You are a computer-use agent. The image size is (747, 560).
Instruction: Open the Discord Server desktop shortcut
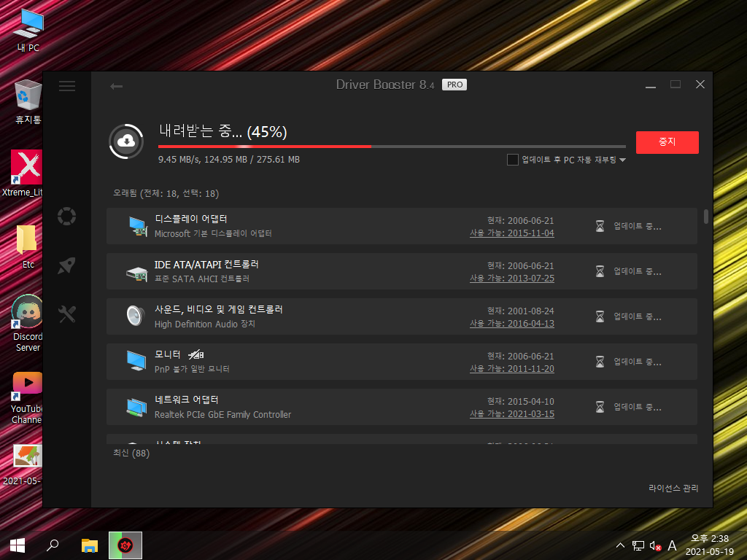click(x=27, y=323)
